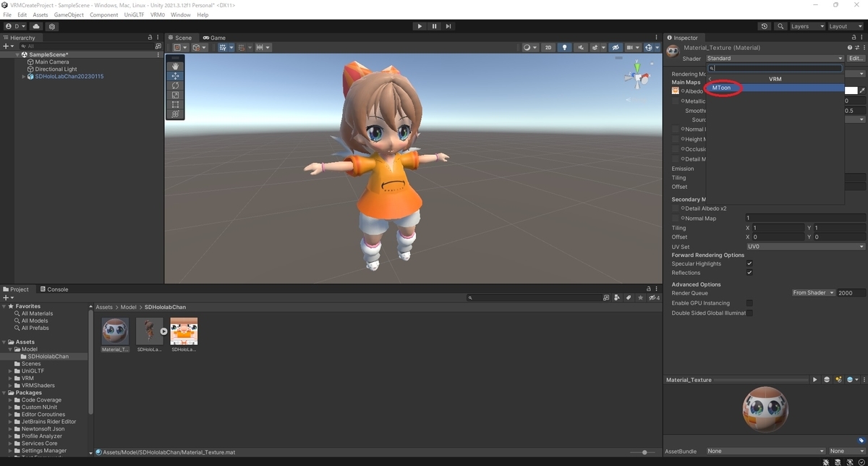Toggle 2D view mode in Scene
The width and height of the screenshot is (868, 466).
coord(548,47)
